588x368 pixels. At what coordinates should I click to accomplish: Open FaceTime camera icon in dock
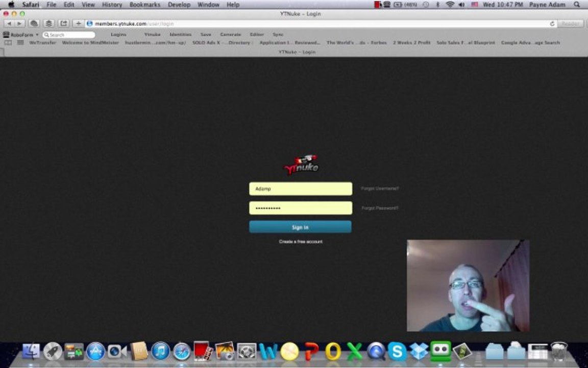[117, 352]
